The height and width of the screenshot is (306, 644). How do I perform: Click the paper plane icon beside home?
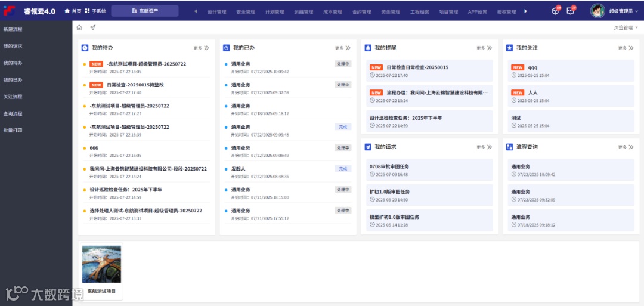point(93,27)
